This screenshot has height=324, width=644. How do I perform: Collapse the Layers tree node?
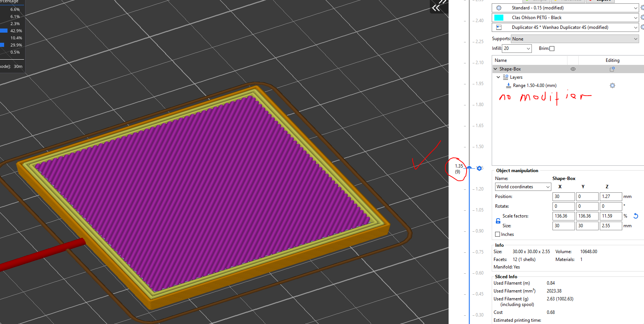coord(498,77)
